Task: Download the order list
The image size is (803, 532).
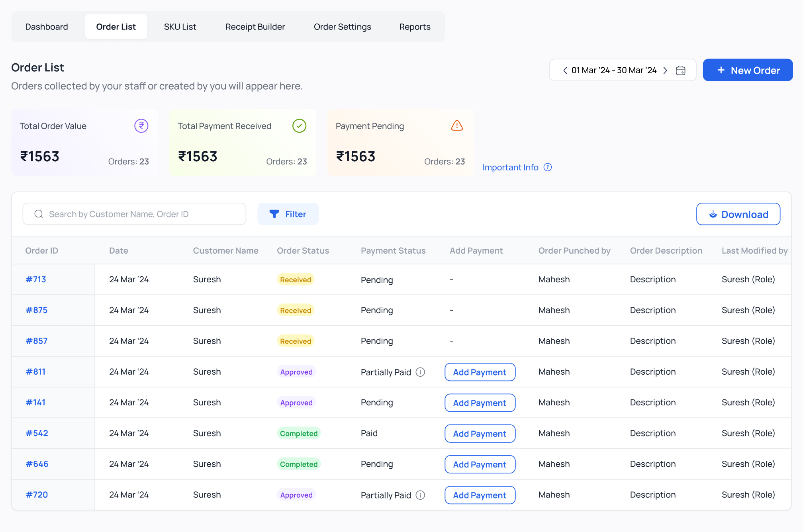Action: tap(738, 214)
